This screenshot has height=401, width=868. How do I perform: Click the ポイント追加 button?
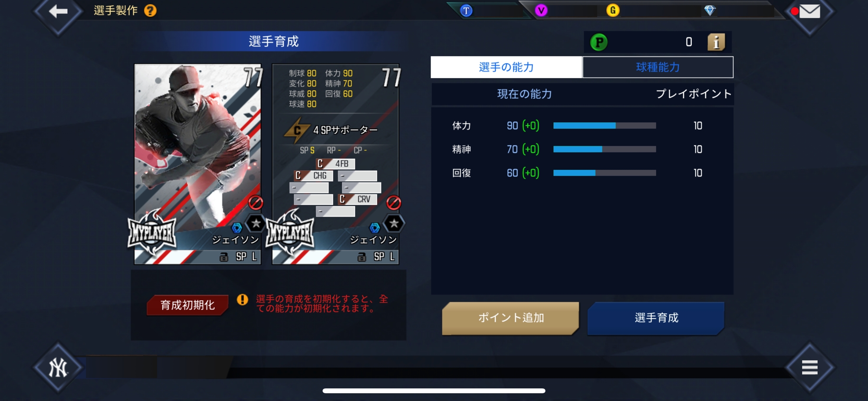tap(510, 318)
